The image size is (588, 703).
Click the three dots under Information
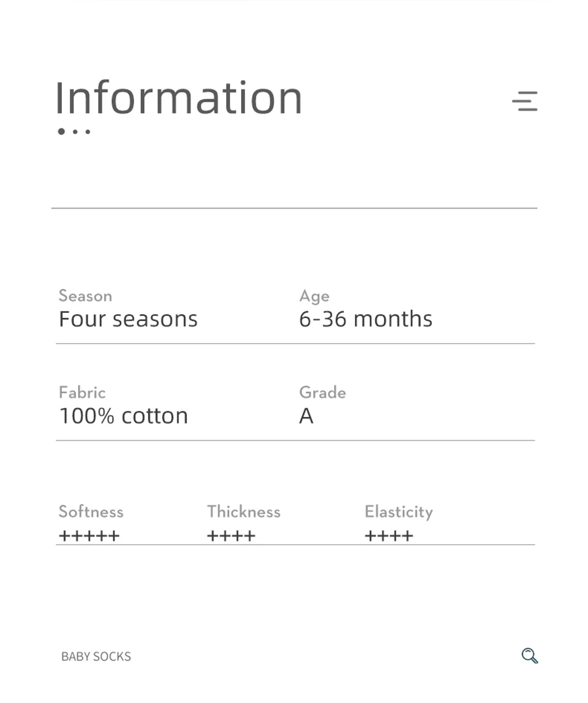[x=75, y=131]
